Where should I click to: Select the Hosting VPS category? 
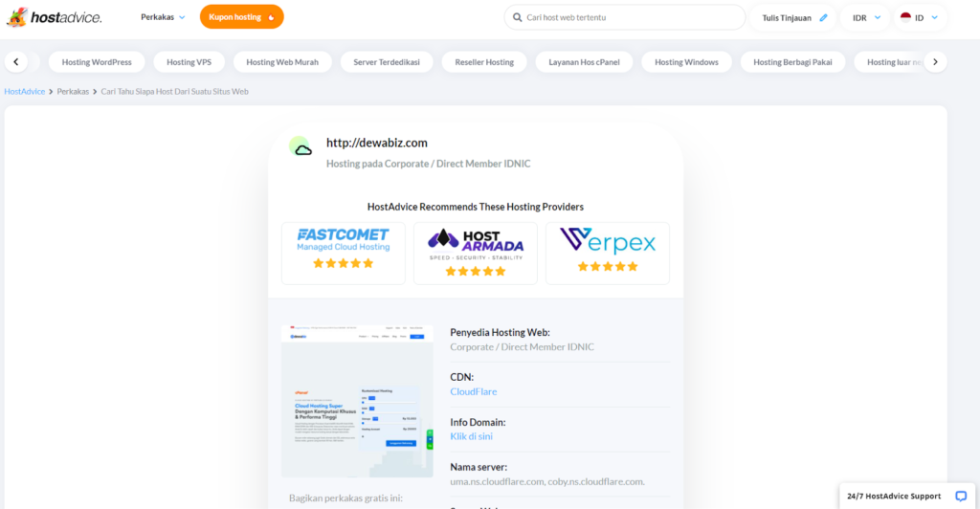[189, 62]
